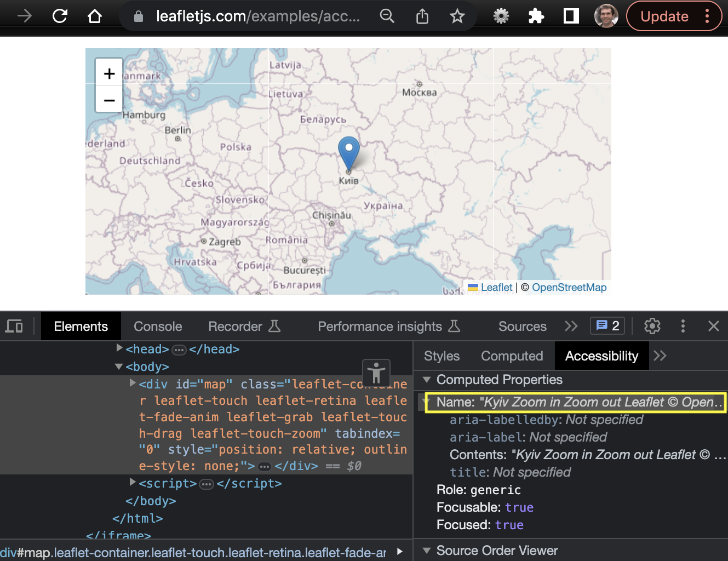Open the Chrome extensions puzzle icon

coord(536,16)
